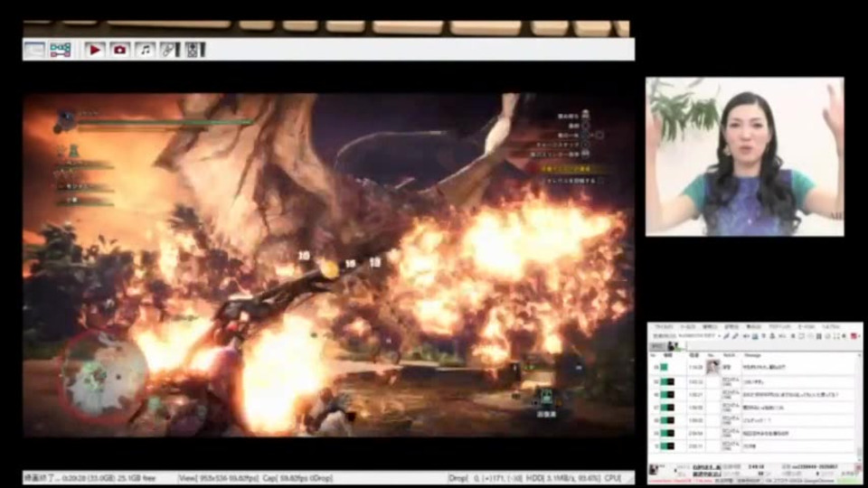Click the broadcaster thumbnail in comment viewer footer
Screen dimensions: 868x488
tap(655, 470)
